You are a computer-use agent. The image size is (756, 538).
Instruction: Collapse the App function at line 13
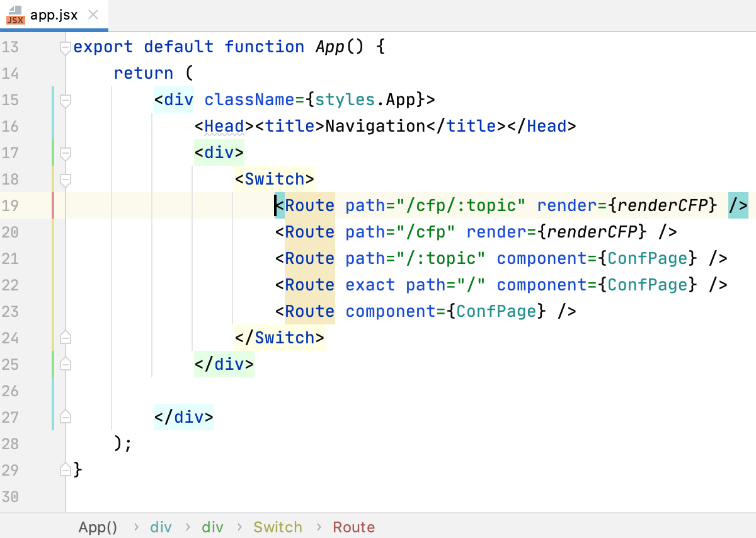65,47
